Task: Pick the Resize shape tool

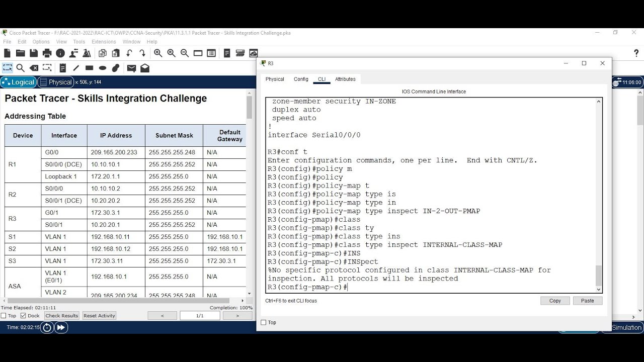Action: 47,68
